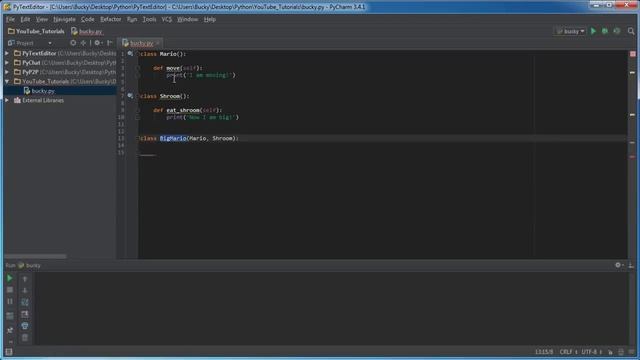Expand the PyTextEditor project folder
This screenshot has width=640, height=360.
[7, 53]
